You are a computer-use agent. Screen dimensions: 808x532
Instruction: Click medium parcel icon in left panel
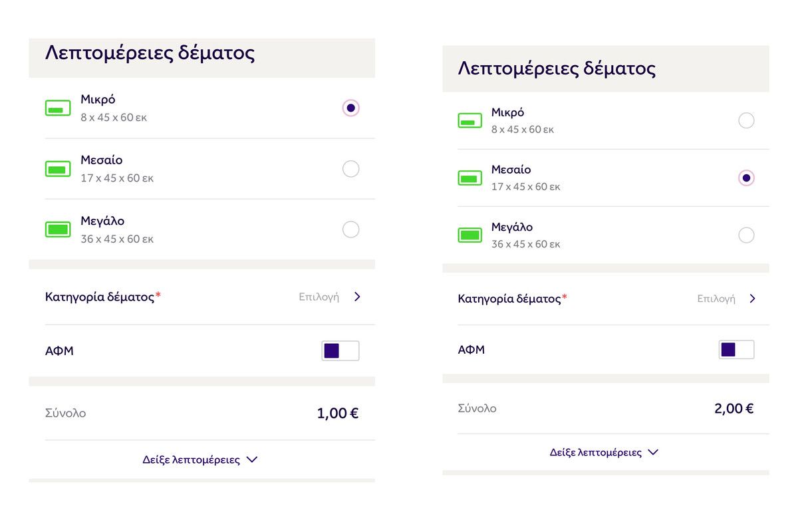pos(58,169)
